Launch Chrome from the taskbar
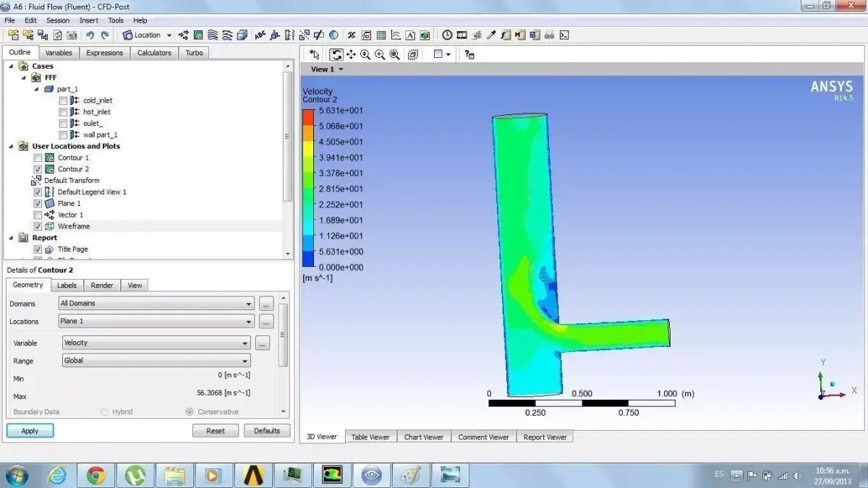The height and width of the screenshot is (488, 868). [96, 475]
